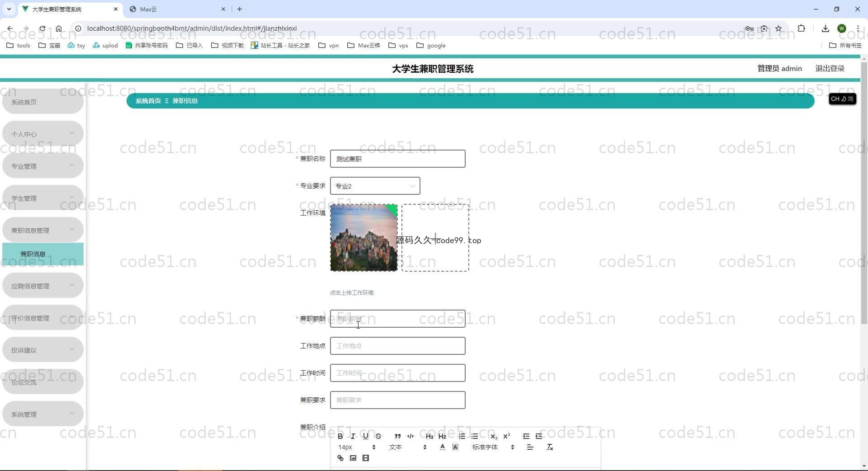Expand the 论坛交流 sidebar menu

43,382
